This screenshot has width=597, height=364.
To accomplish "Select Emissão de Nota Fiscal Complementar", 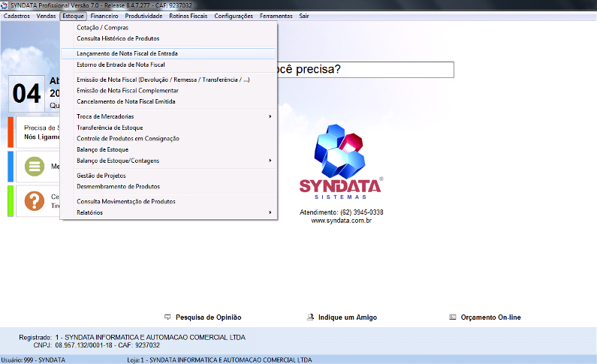I will [x=168, y=91].
